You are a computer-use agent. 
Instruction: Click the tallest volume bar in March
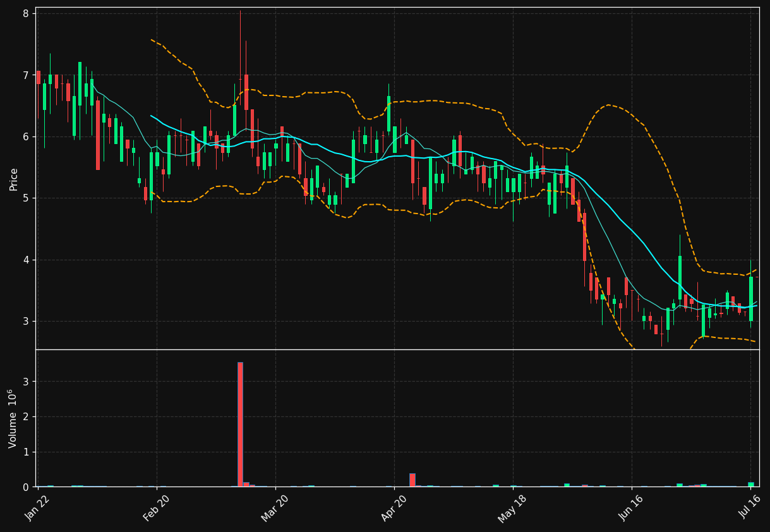(x=240, y=425)
